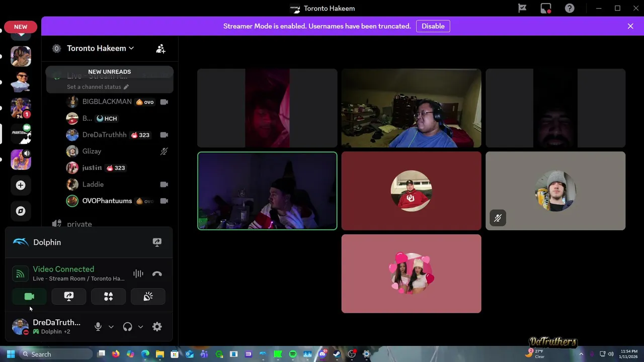The height and width of the screenshot is (362, 644).
Task: Click the Video Connected status text
Action: coord(63,269)
